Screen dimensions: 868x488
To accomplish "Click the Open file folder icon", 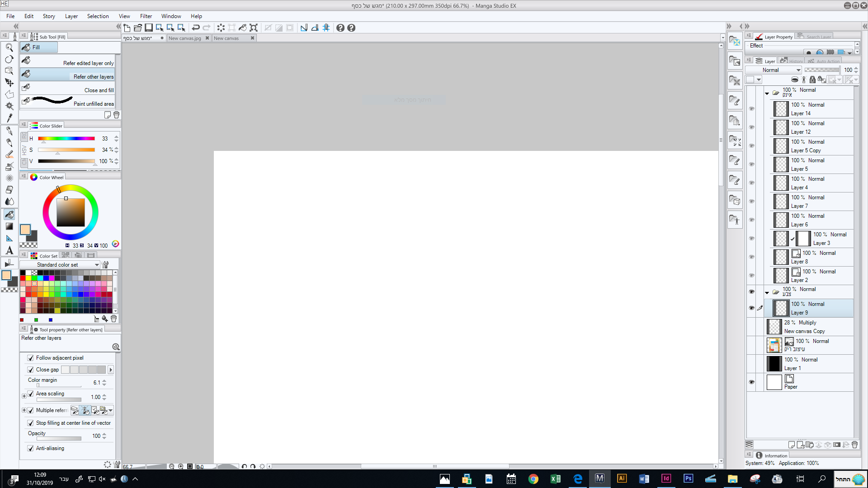I will (x=138, y=28).
